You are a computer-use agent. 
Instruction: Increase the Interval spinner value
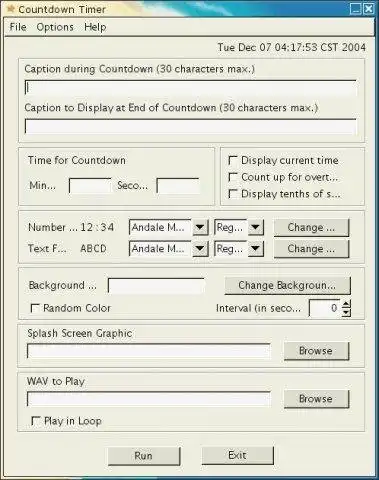tap(347, 304)
